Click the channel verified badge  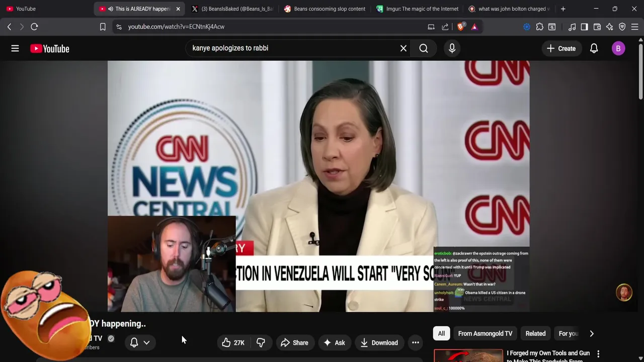(x=111, y=338)
